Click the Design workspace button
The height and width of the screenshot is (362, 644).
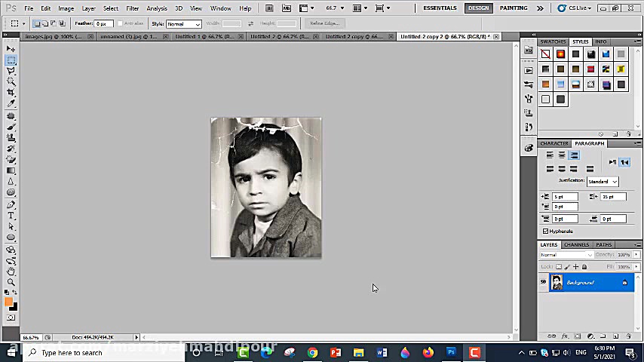(x=479, y=8)
